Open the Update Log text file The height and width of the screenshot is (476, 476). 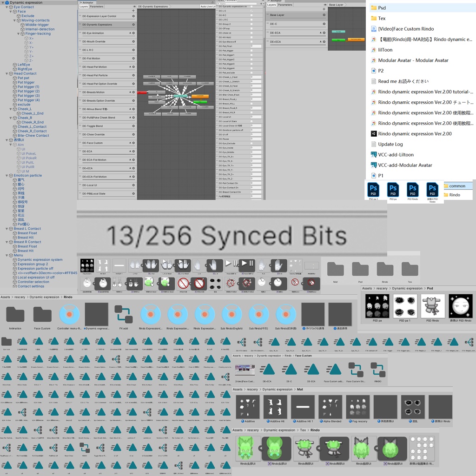[x=390, y=144]
